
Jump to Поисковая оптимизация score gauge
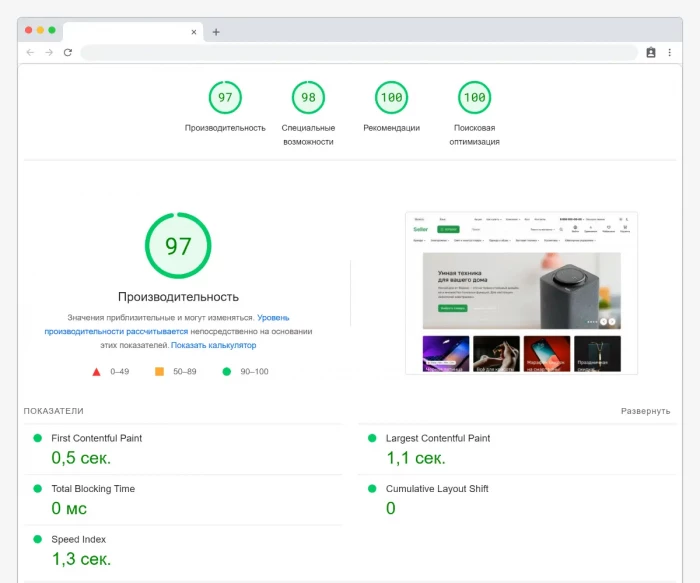[474, 98]
